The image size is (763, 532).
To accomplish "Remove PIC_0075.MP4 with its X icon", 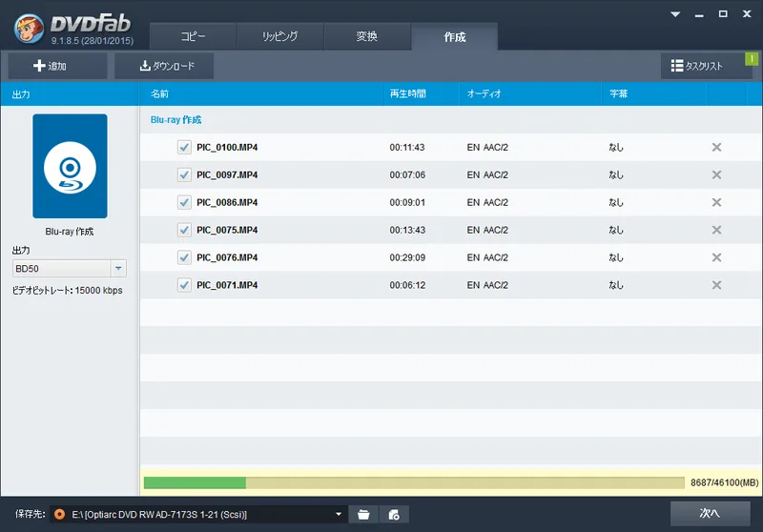I will tap(716, 230).
